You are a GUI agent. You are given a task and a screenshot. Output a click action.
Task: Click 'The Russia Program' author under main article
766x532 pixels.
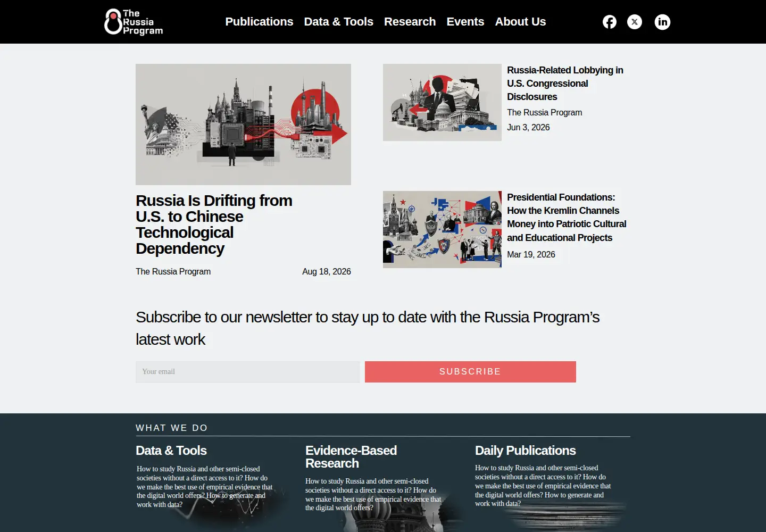tap(173, 272)
